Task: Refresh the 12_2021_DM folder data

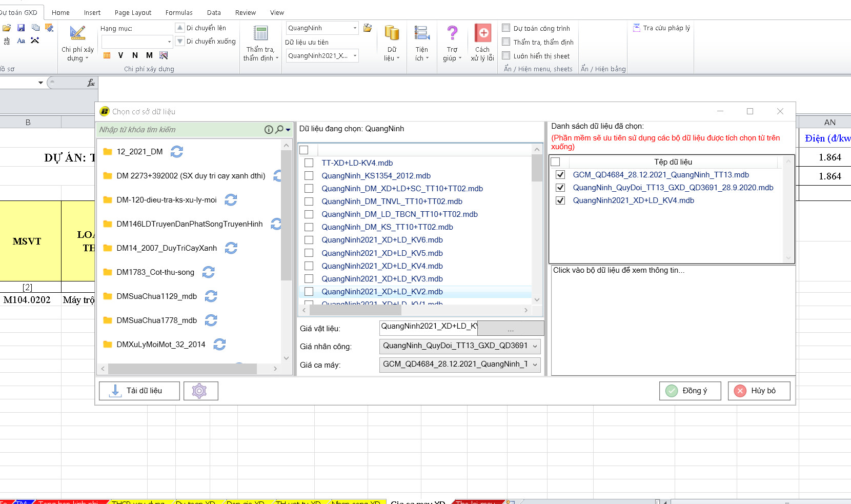Action: click(177, 152)
